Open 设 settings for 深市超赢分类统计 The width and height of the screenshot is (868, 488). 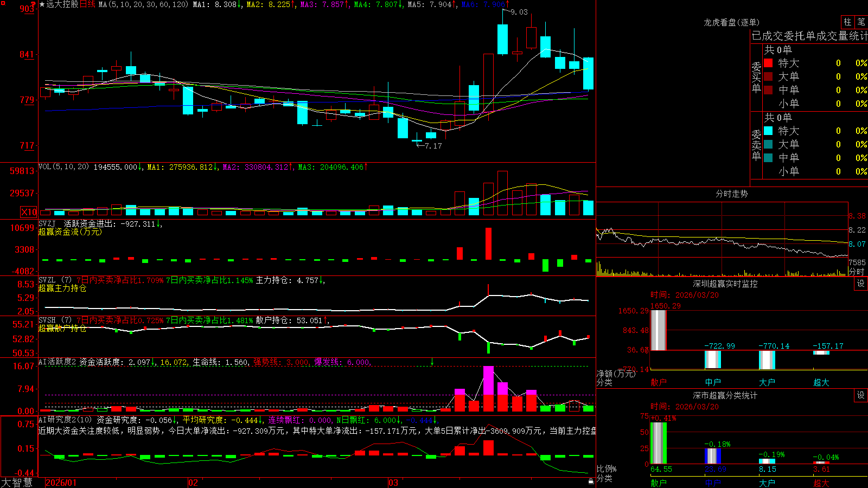pyautogui.click(x=861, y=395)
